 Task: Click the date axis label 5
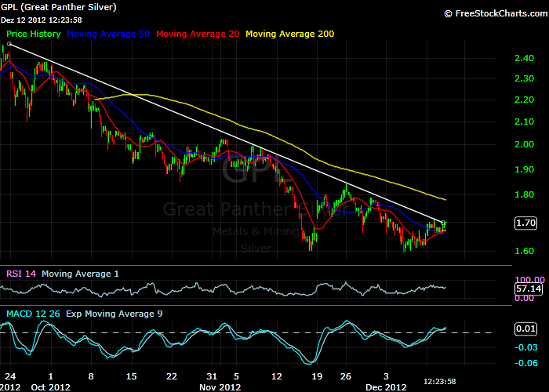tap(236, 376)
